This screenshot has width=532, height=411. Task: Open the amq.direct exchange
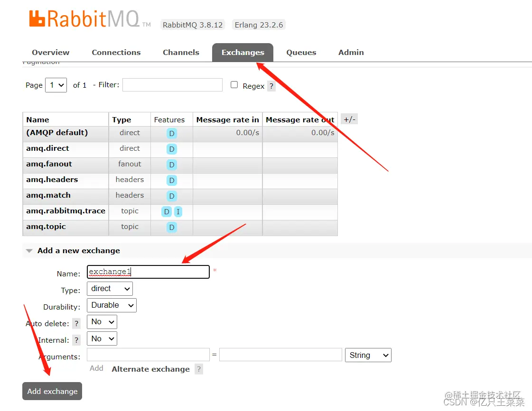pyautogui.click(x=47, y=148)
